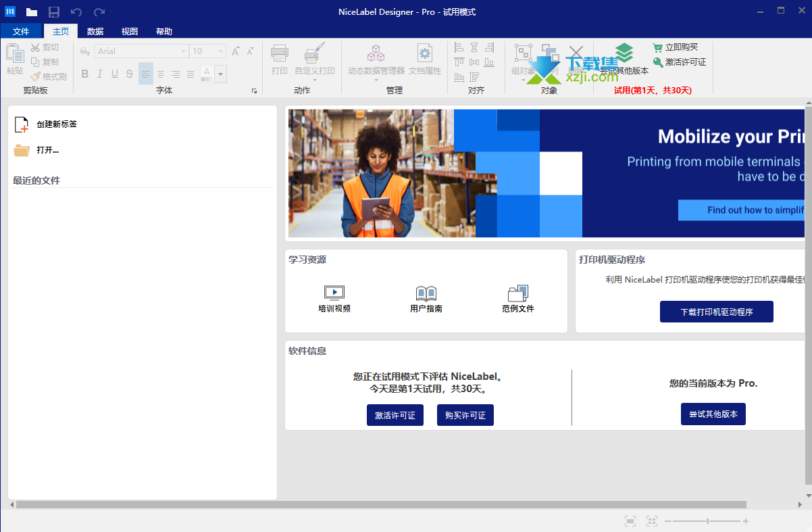
Task: Select right text alignment
Action: (176, 74)
